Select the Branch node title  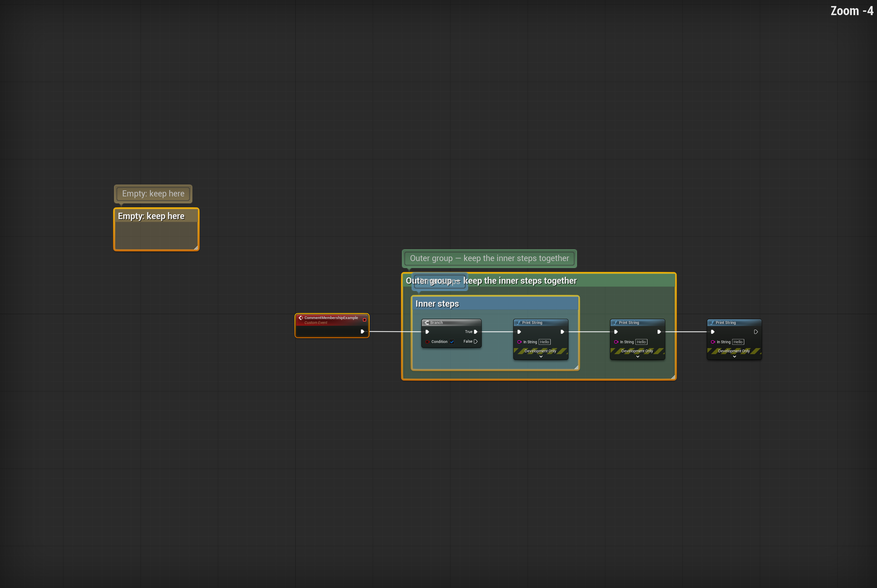point(436,322)
